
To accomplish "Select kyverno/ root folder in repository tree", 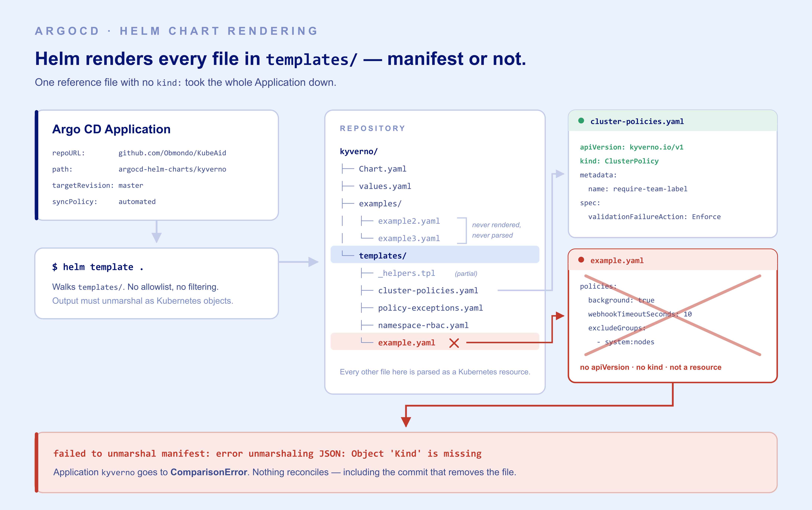I will (x=358, y=151).
